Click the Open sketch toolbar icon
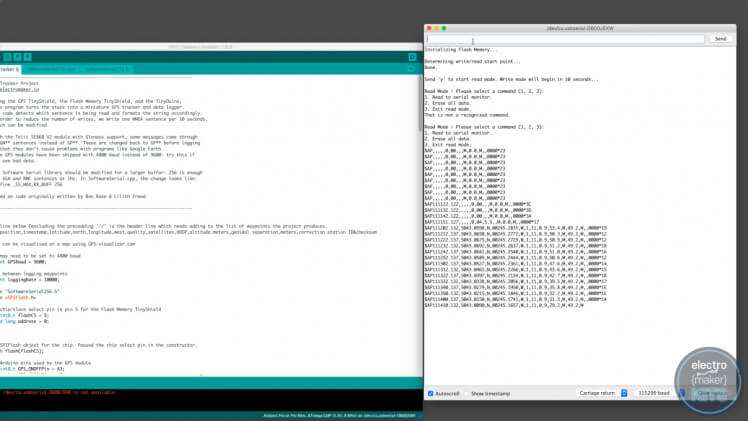Viewport: 748px width, 421px height. coord(18,57)
